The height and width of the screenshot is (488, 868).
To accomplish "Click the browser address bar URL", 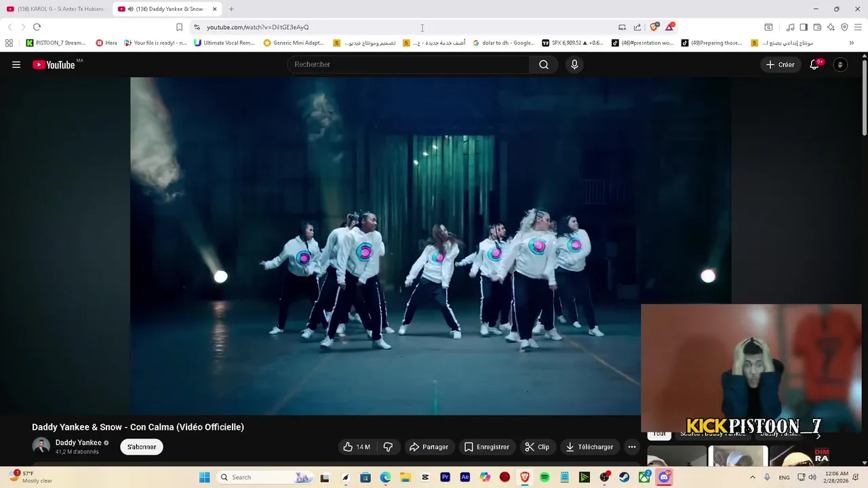I will [x=258, y=27].
